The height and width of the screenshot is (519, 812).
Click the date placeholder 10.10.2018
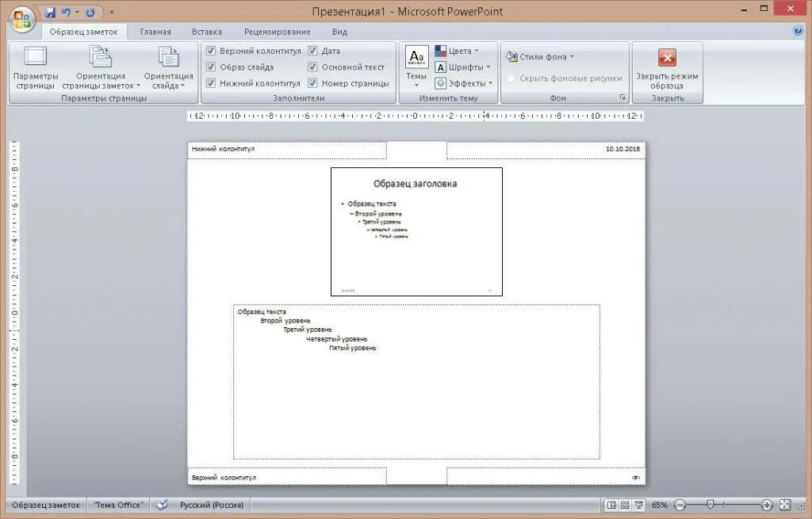546,150
